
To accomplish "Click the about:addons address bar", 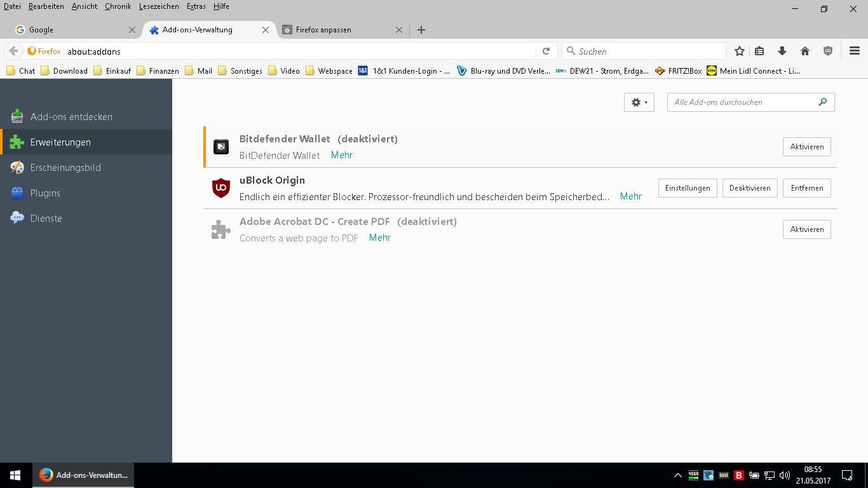I will click(x=299, y=51).
